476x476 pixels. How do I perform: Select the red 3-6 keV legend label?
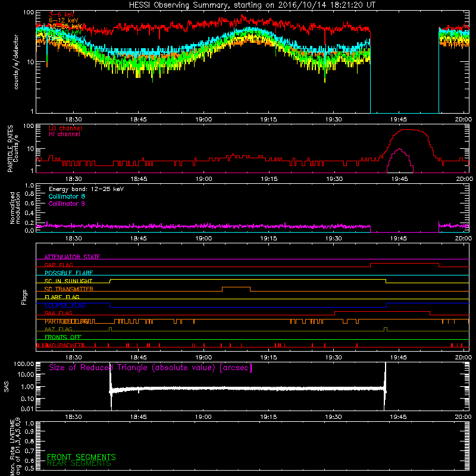coord(61,14)
